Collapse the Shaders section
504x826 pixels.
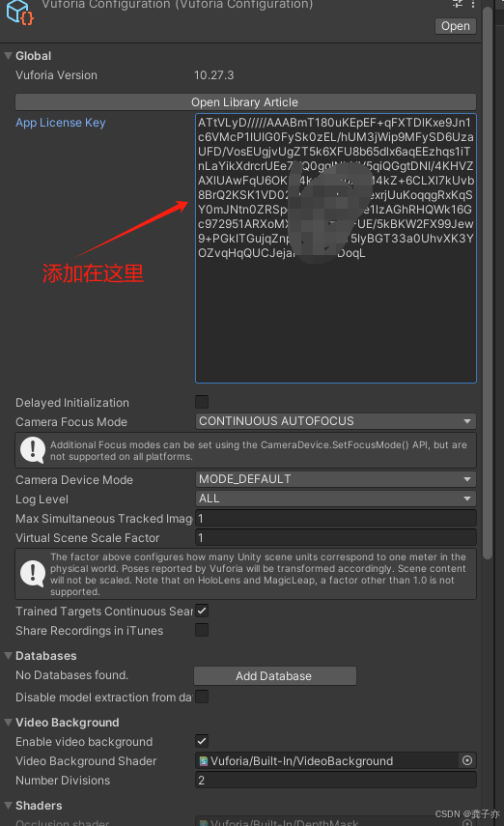click(x=8, y=806)
